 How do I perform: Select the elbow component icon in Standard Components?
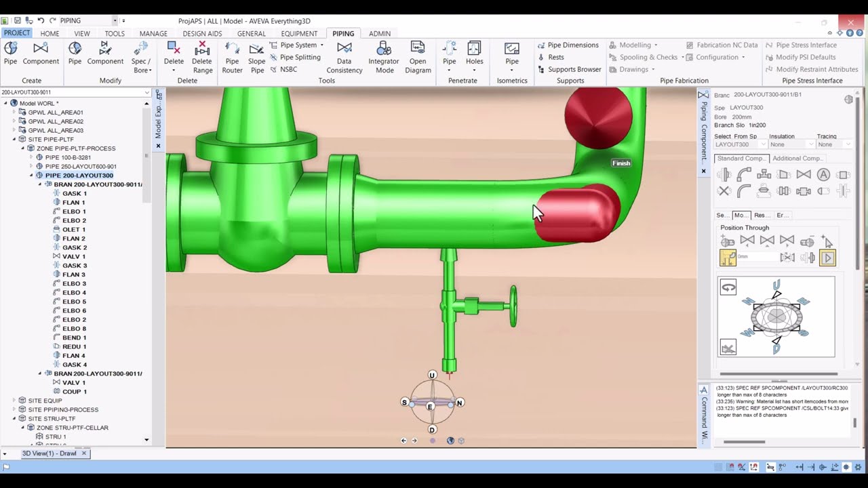(x=744, y=174)
